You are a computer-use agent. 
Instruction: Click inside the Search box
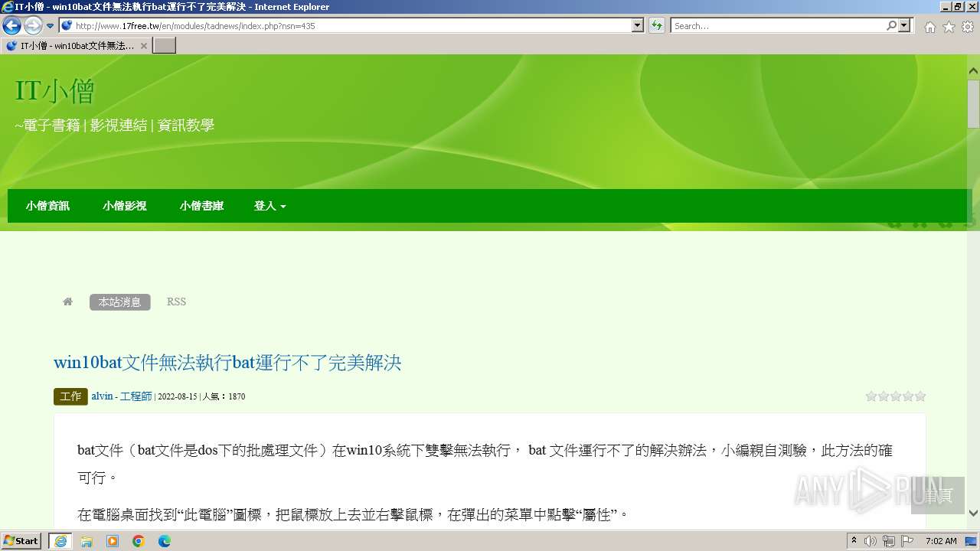(777, 25)
